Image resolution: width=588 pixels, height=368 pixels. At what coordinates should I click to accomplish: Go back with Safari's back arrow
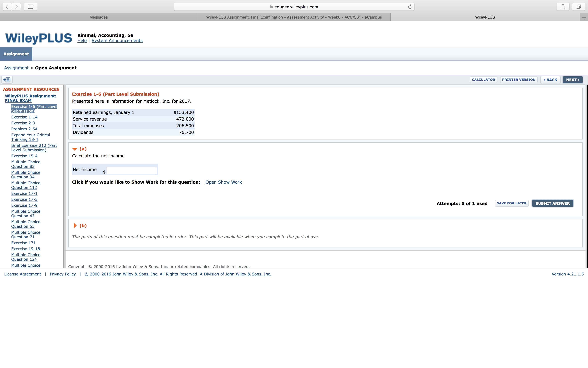7,7
